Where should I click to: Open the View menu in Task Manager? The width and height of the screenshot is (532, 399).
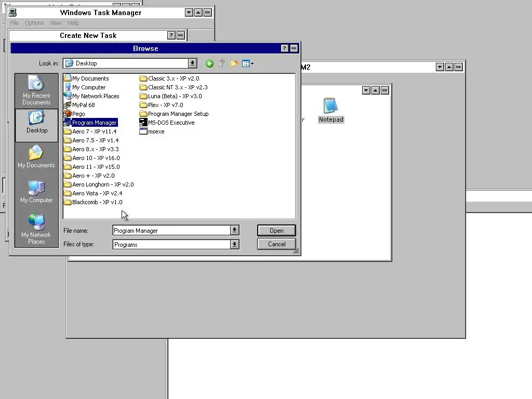tap(56, 23)
